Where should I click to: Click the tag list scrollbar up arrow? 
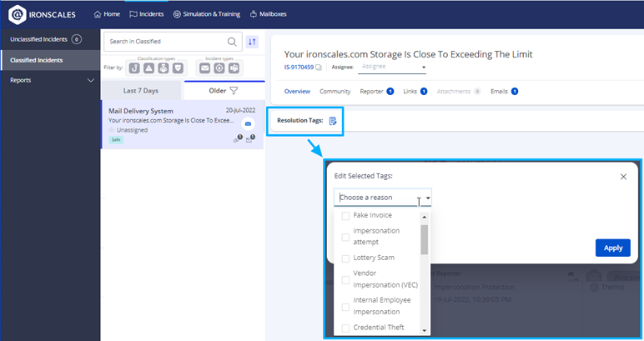425,217
